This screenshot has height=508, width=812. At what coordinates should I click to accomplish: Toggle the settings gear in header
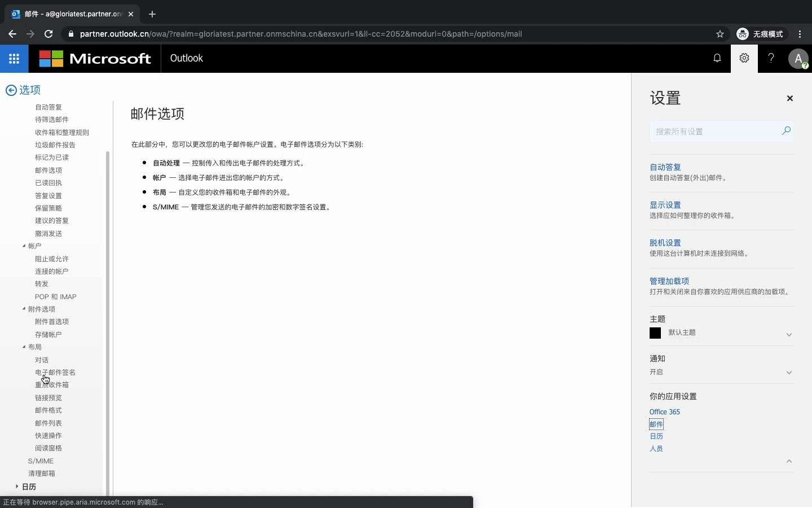point(744,58)
